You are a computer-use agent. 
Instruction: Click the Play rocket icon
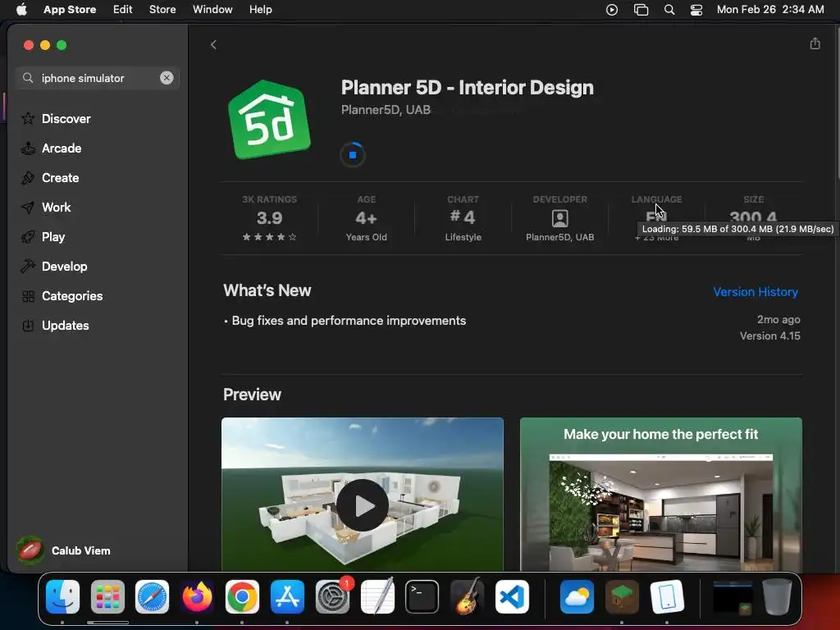click(x=28, y=236)
